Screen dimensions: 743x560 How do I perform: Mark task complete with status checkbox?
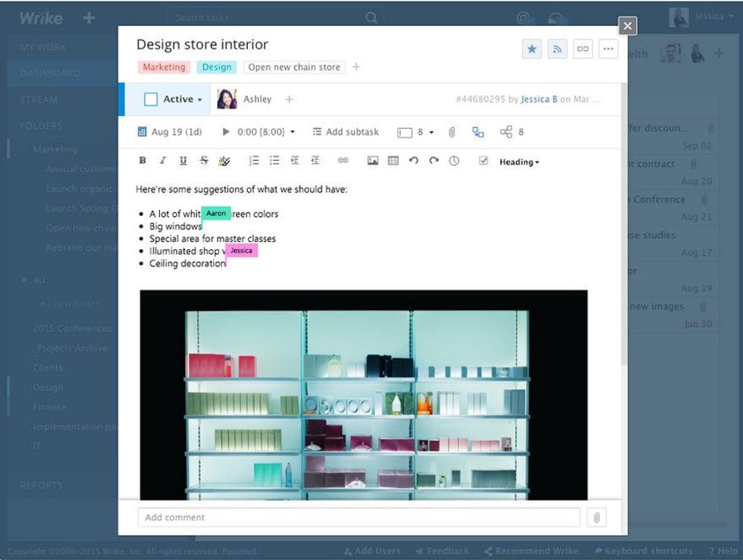click(150, 99)
